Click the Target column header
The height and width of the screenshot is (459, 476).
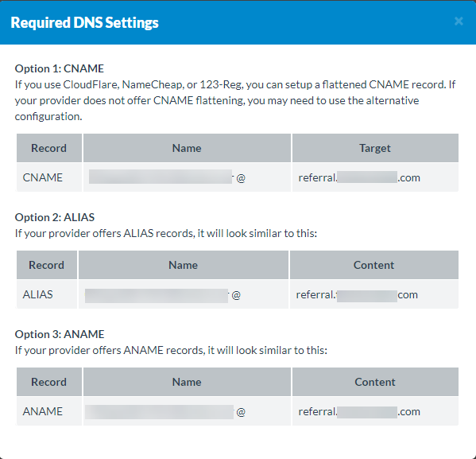tap(375, 148)
